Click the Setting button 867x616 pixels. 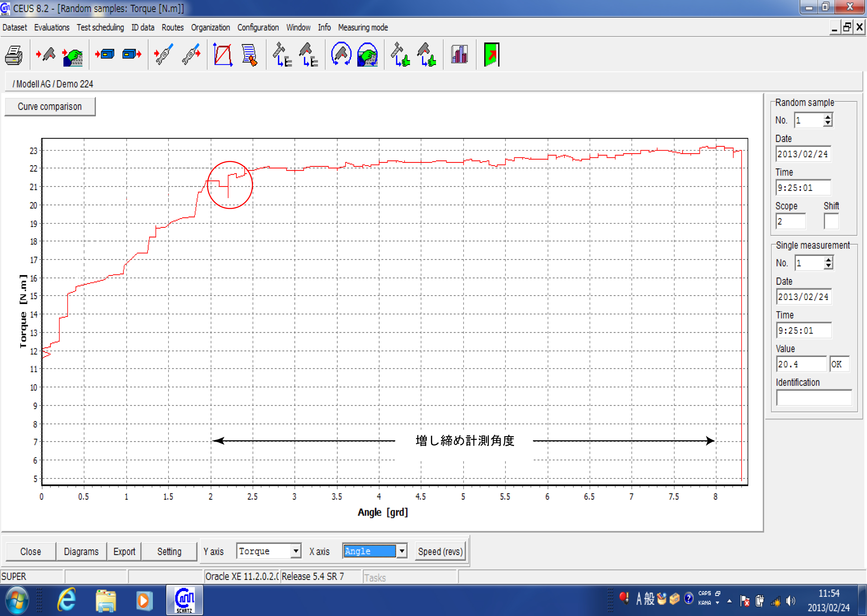point(169,552)
